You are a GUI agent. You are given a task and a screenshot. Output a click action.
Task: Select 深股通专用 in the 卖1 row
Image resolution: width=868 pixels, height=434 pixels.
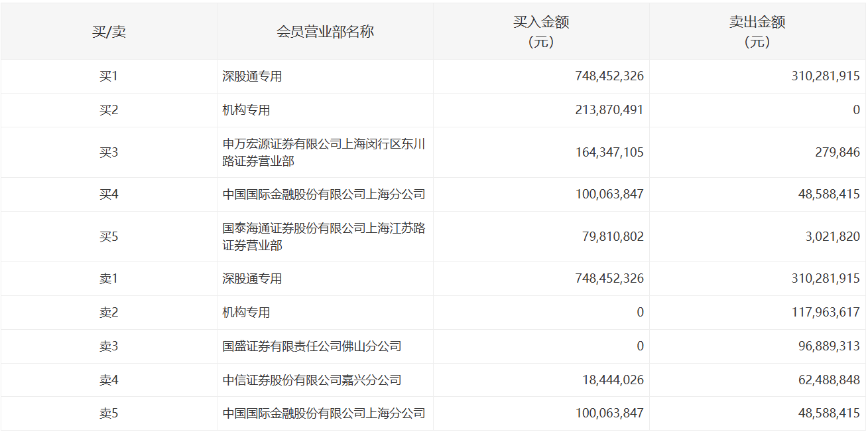pos(252,279)
